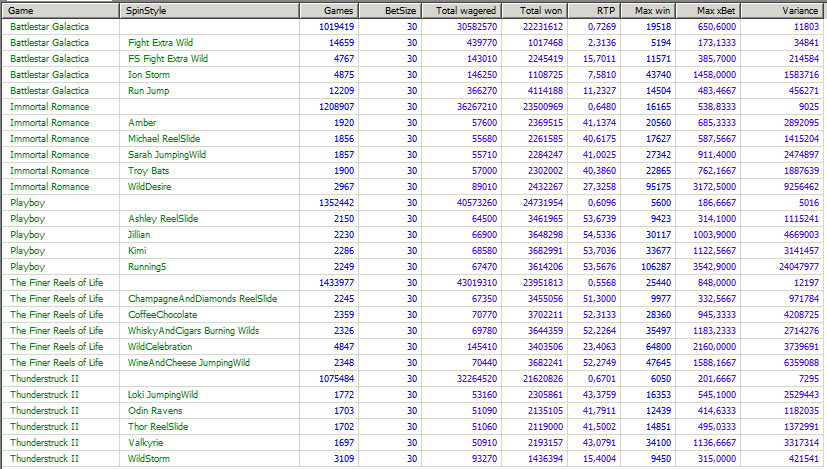Screen dimensions: 827x469
Task: Select max win value 43740
Action: [x=658, y=75]
